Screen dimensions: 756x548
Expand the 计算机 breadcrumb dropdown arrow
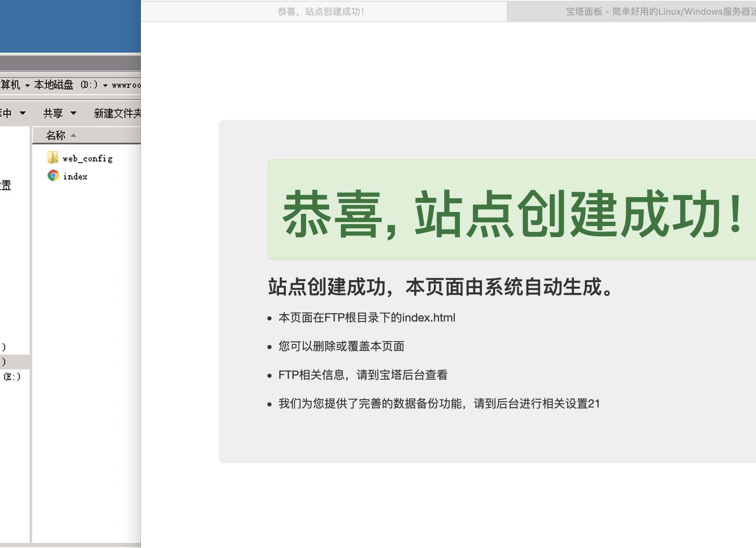(27, 85)
